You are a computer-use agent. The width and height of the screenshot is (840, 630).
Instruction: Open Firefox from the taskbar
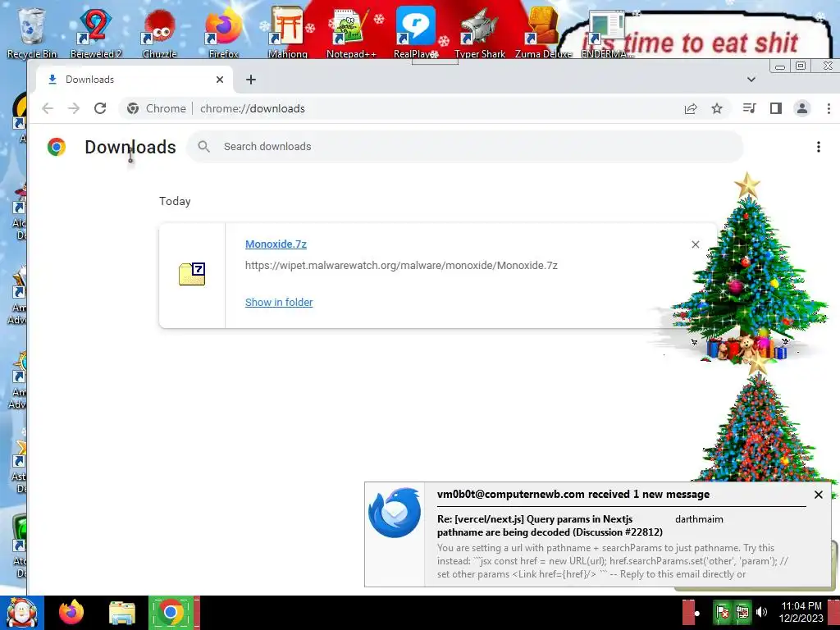[x=71, y=612]
